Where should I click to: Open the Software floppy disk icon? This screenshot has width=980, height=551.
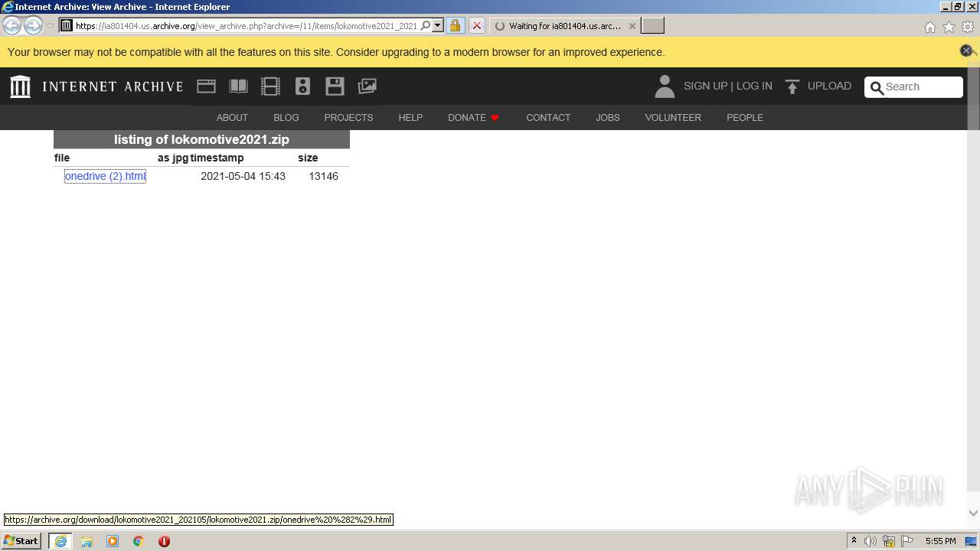click(335, 86)
